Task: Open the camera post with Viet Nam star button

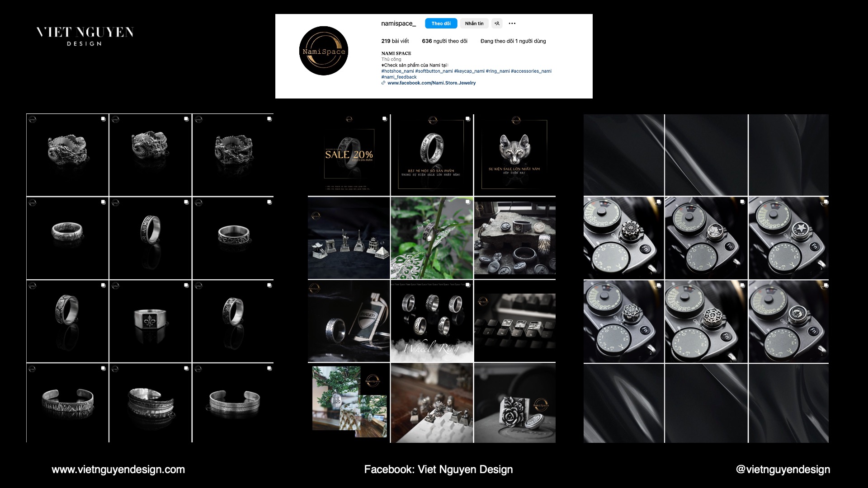Action: click(x=788, y=238)
